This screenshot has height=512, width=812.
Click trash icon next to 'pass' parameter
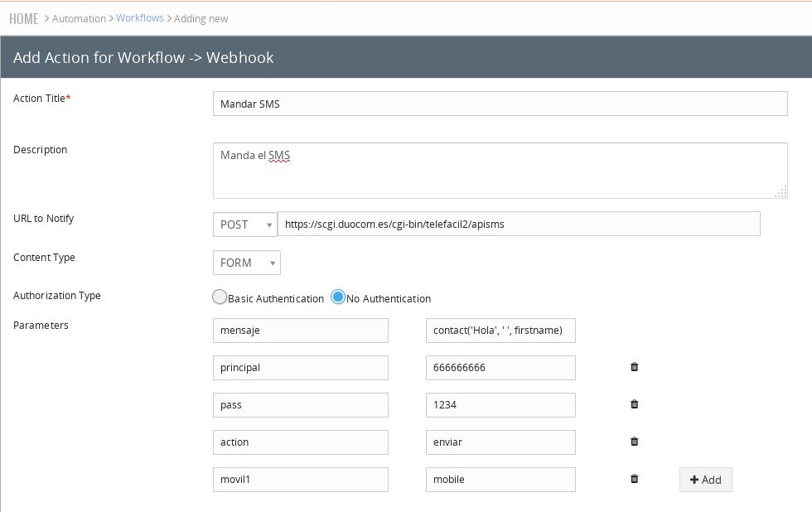pyautogui.click(x=634, y=404)
